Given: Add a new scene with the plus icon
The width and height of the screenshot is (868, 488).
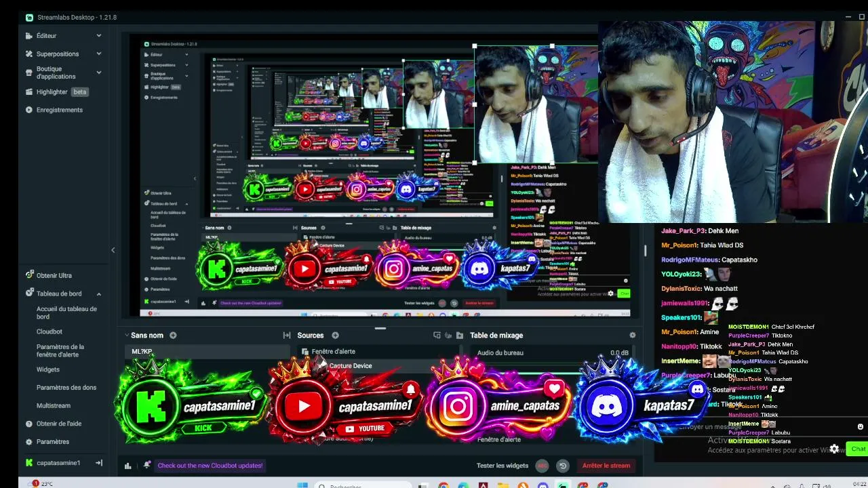Looking at the screenshot, I should [173, 335].
